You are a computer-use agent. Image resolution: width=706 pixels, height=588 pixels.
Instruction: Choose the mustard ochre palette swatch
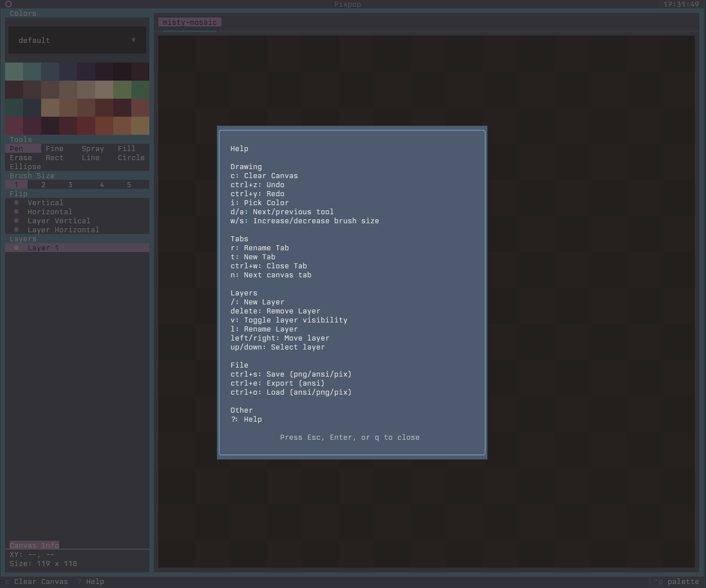140,126
